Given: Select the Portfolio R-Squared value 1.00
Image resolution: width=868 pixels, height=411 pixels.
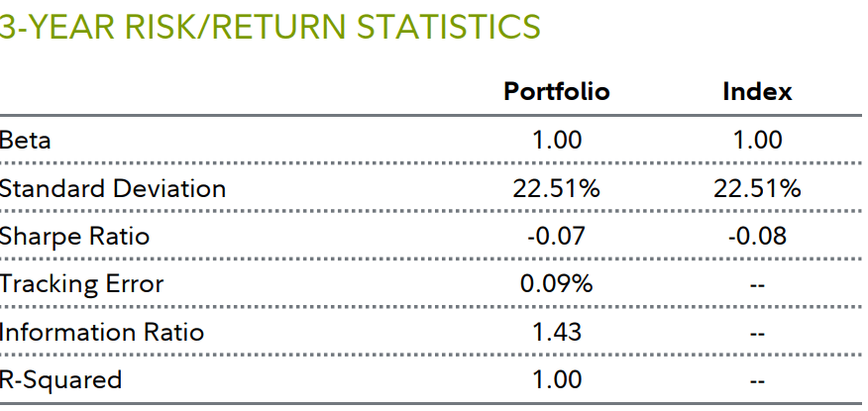Looking at the screenshot, I should pyautogui.click(x=557, y=379).
